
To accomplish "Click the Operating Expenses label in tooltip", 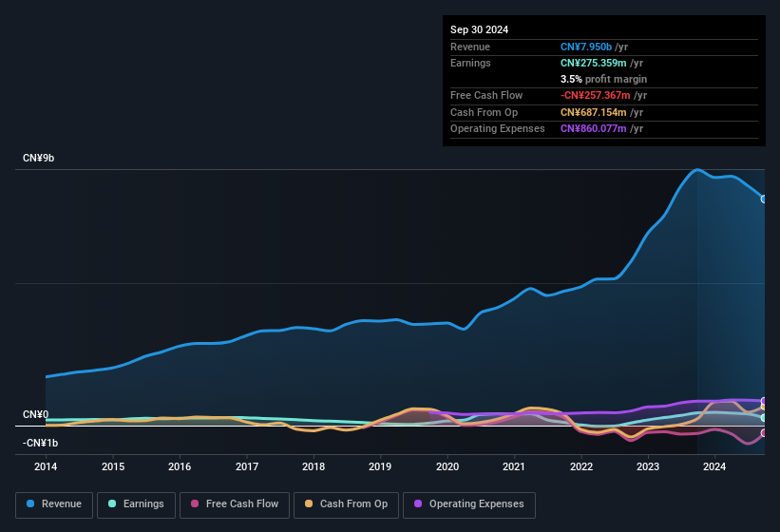I will tap(498, 128).
